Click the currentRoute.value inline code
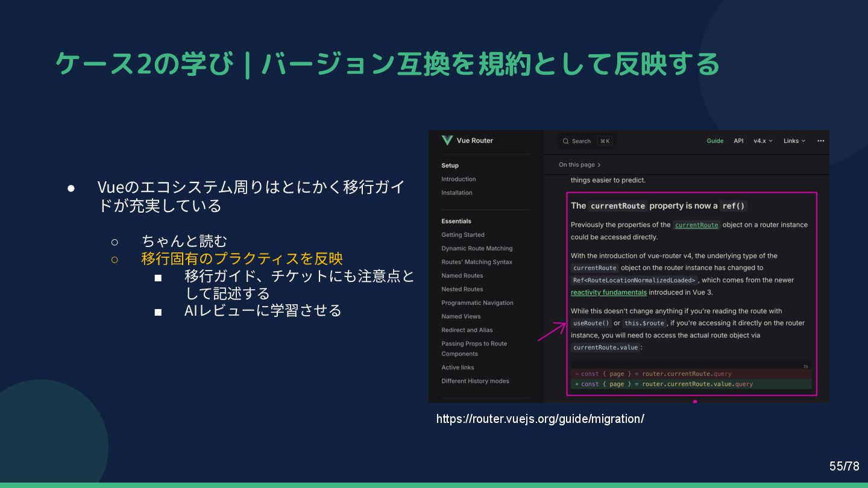 (605, 348)
